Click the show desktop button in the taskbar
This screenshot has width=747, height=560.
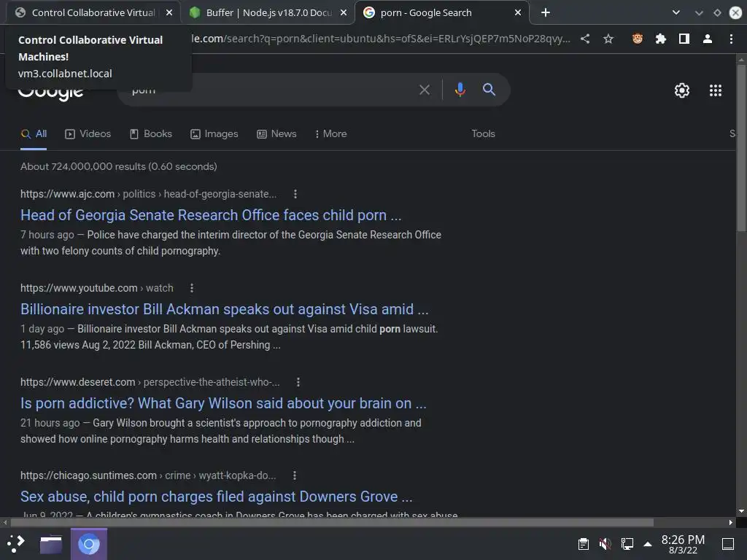pos(728,544)
